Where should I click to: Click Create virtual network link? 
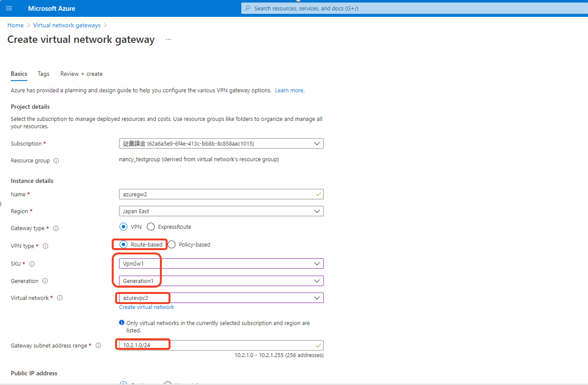tap(146, 307)
